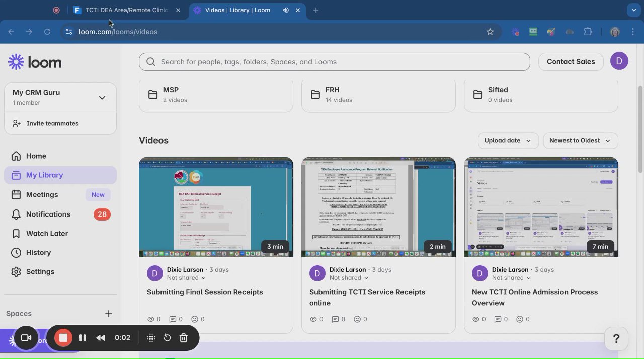Image resolution: width=644 pixels, height=359 pixels.
Task: Expand Not shared on Submitting TCTI Service Receipts
Action: point(349,278)
